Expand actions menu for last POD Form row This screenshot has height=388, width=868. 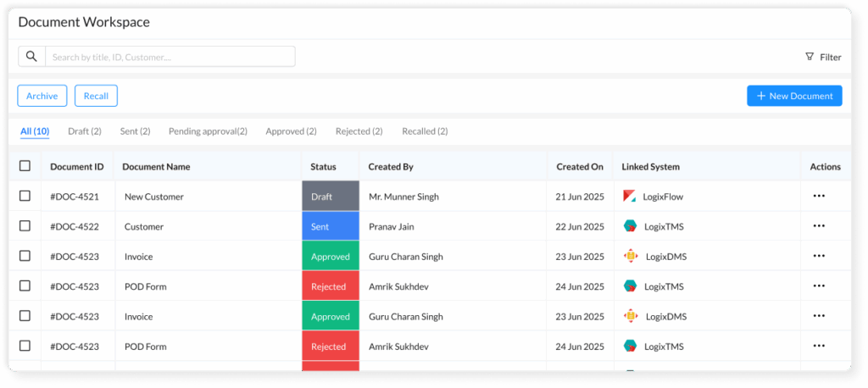point(819,346)
